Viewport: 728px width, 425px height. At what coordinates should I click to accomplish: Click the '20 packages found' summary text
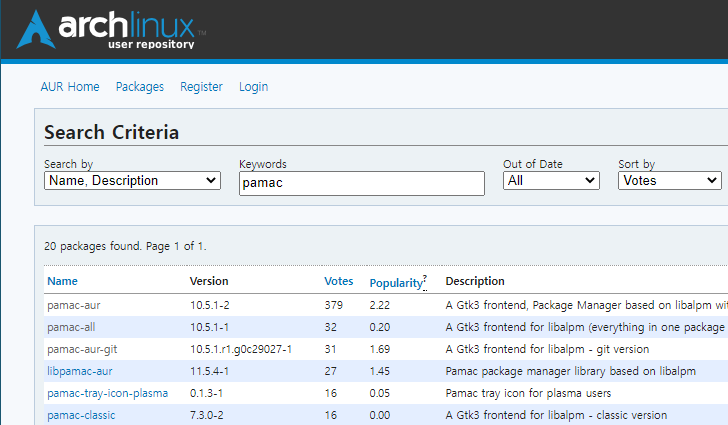click(125, 246)
